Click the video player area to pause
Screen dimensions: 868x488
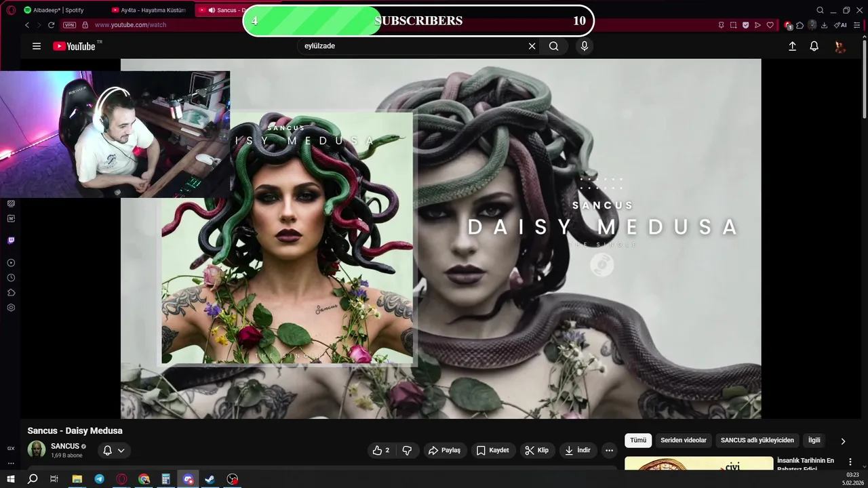click(x=441, y=239)
